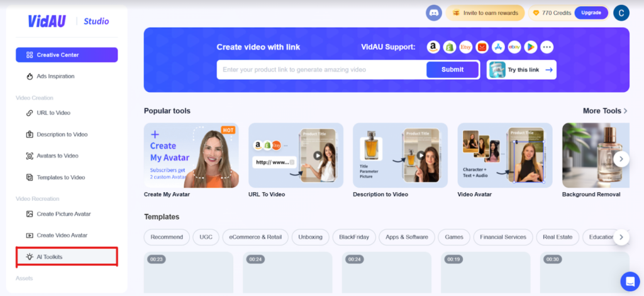Click the Try this link button
Image resolution: width=644 pixels, height=296 pixels.
click(x=521, y=69)
